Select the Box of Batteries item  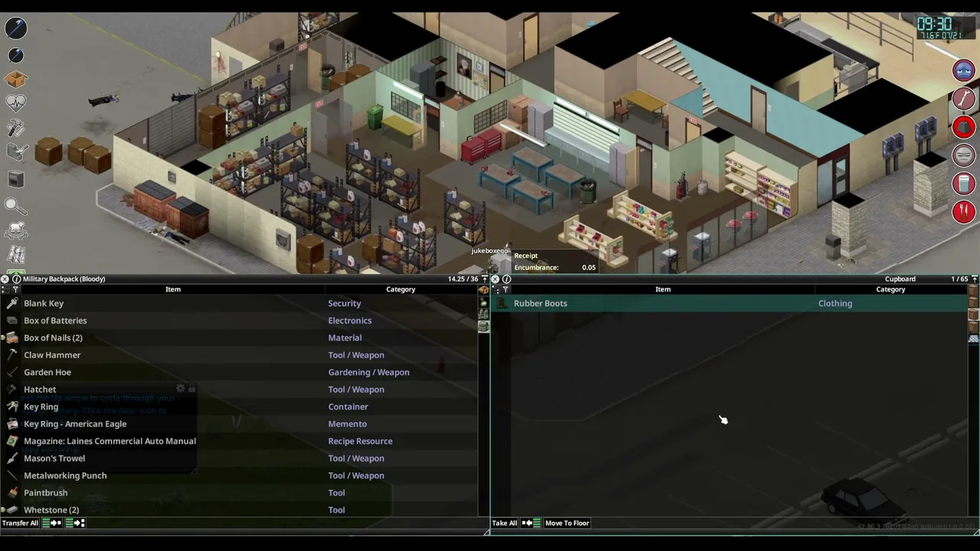[x=239, y=321]
